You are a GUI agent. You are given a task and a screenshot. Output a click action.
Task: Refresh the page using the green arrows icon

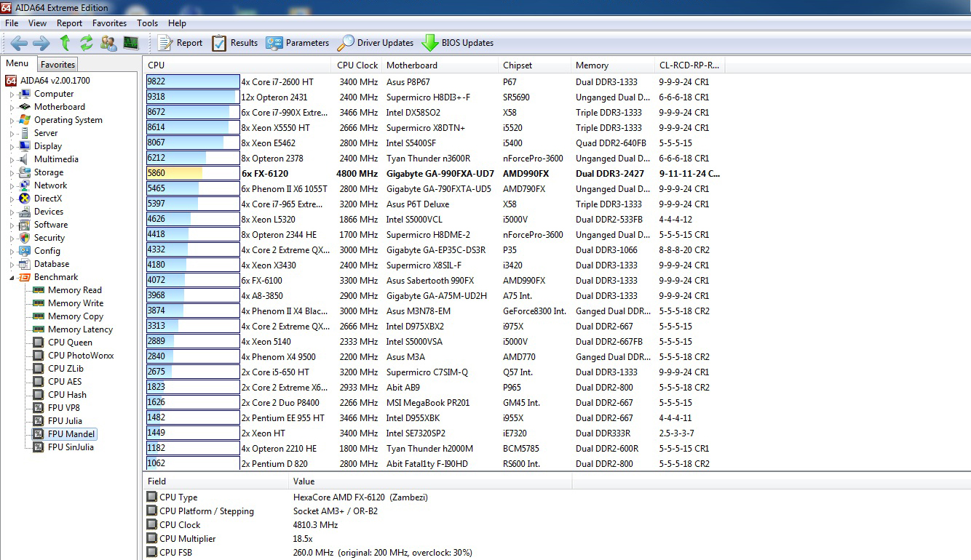point(87,43)
